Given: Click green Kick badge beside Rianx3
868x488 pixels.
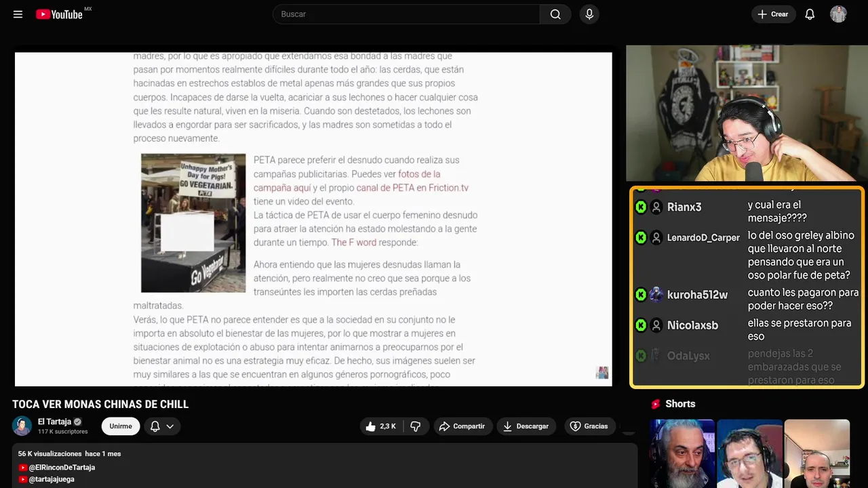Looking at the screenshot, I should (x=641, y=207).
